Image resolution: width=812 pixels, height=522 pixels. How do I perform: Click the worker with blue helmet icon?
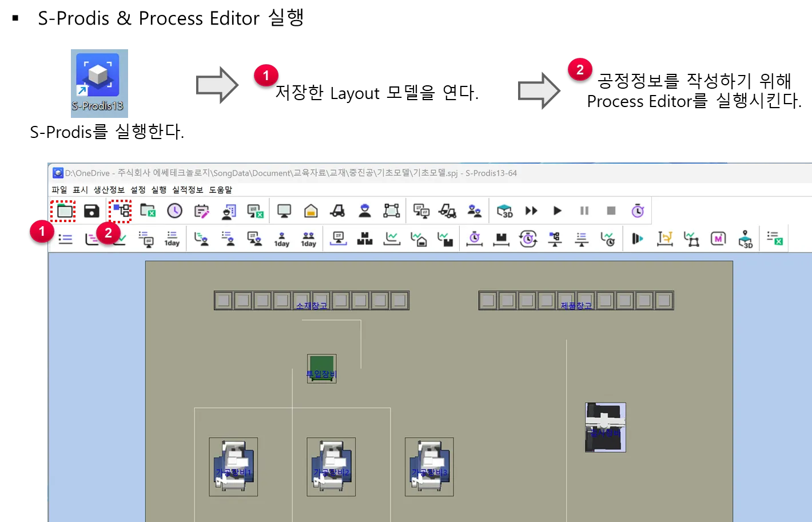click(364, 211)
